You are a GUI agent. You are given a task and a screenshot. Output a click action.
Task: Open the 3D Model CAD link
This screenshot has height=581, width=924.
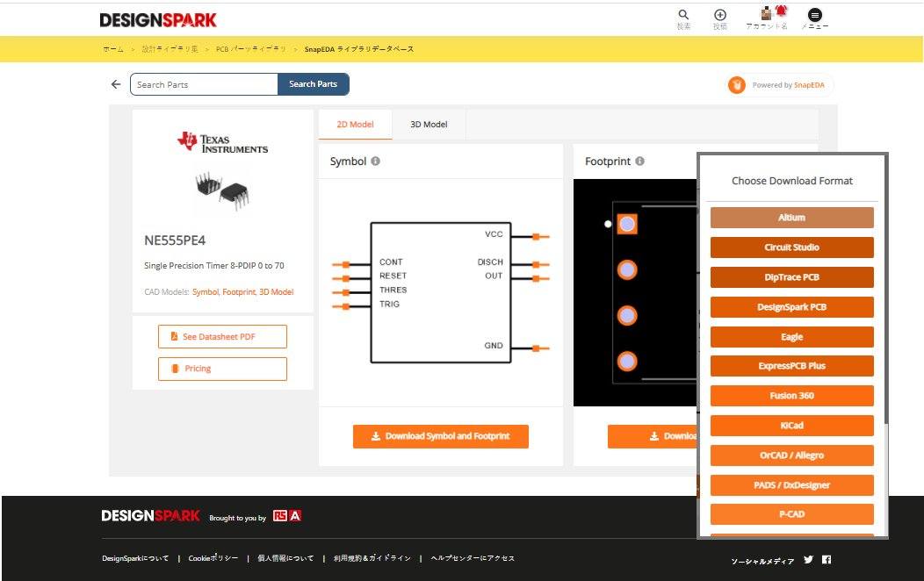click(x=277, y=292)
